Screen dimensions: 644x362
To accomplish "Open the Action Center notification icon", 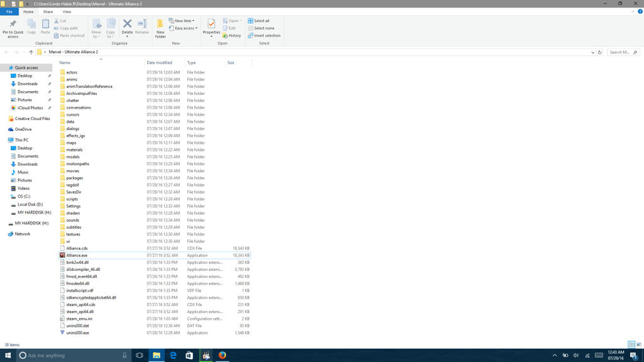I will click(634, 356).
